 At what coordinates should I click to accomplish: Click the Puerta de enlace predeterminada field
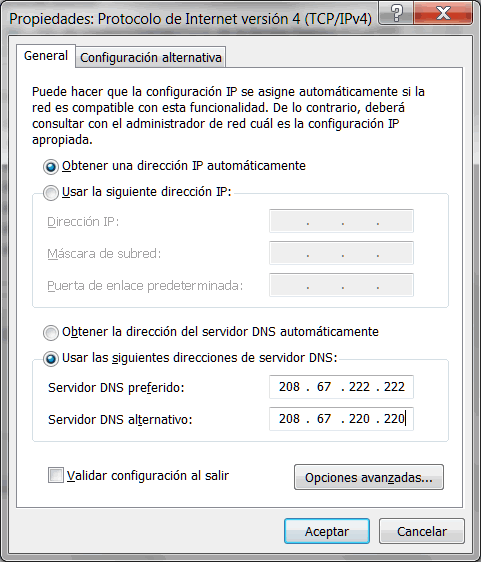[x=341, y=285]
